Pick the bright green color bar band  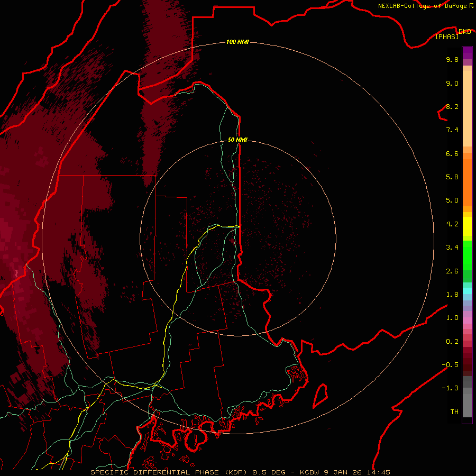(467, 255)
